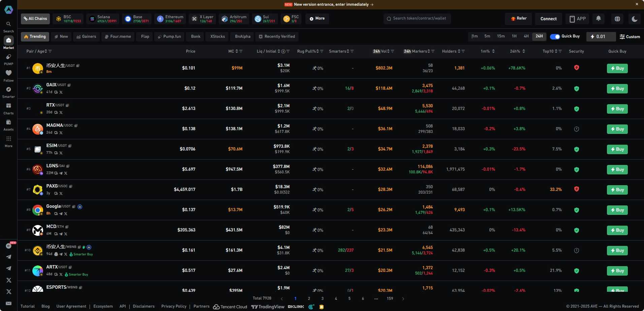This screenshot has width=644, height=311.
Task: Open the Assets wallet icon
Action: pos(8,122)
